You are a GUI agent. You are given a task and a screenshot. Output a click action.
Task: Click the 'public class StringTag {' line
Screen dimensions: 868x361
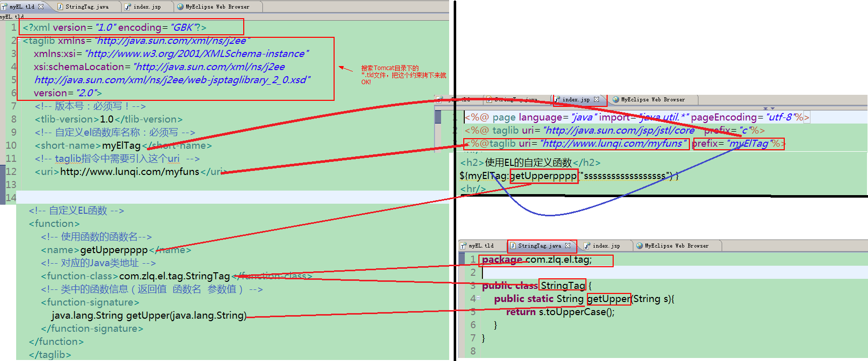537,285
